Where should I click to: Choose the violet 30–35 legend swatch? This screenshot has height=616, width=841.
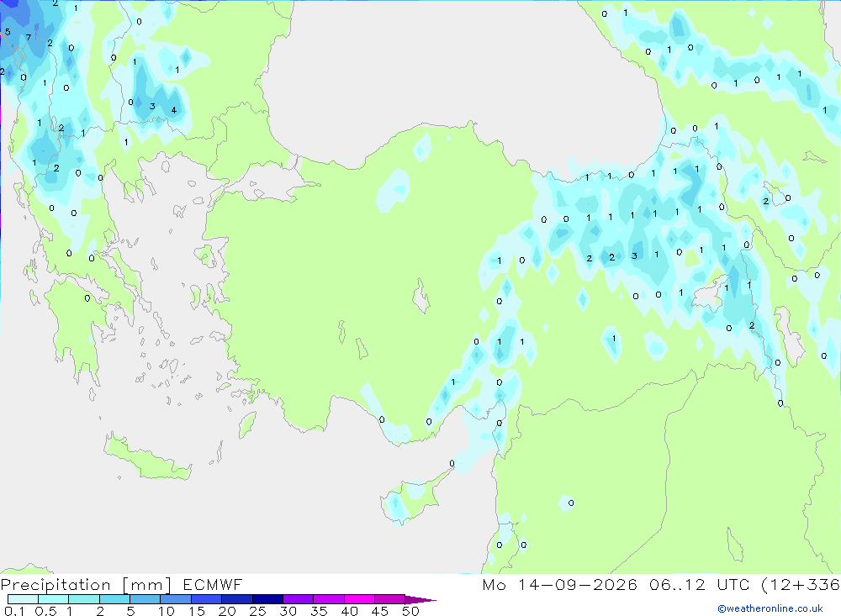299,599
